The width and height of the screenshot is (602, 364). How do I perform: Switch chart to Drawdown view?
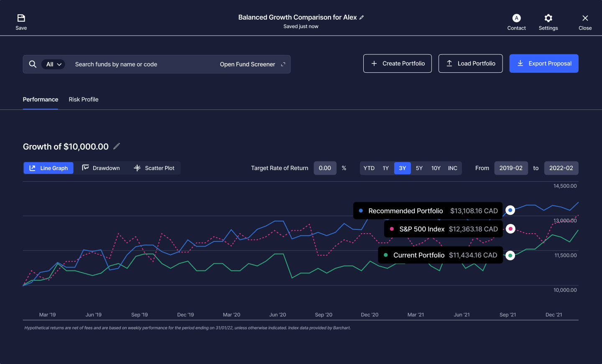coord(101,168)
